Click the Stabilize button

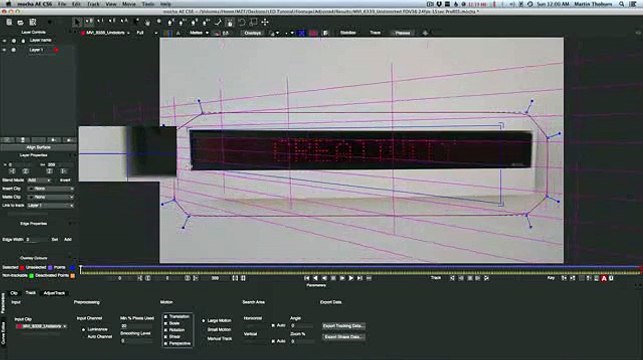point(348,33)
